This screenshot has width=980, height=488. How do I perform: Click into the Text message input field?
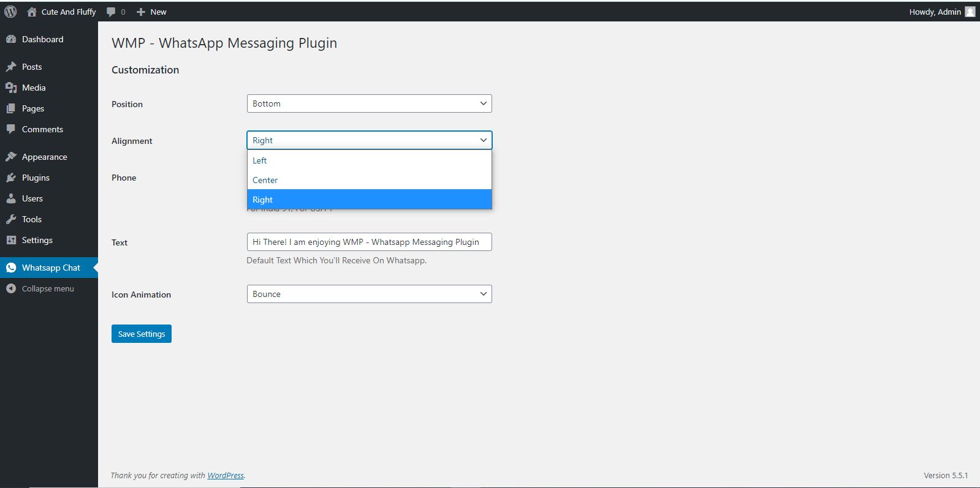(369, 242)
